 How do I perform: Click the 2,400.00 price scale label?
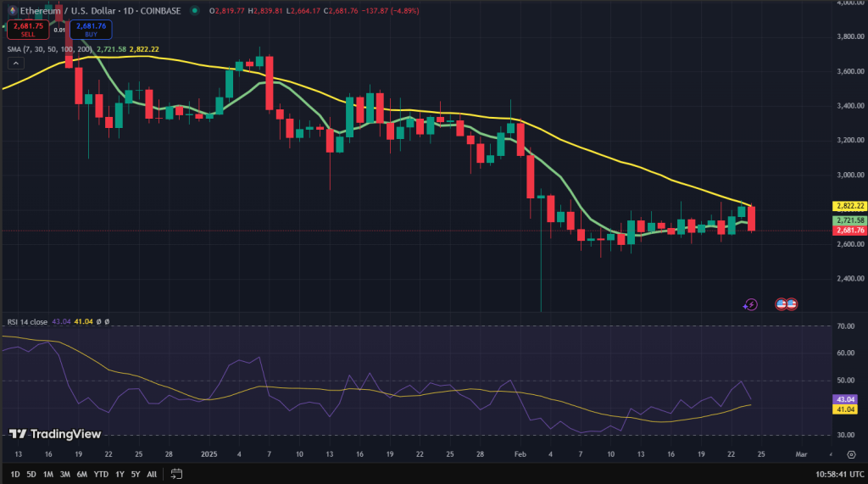tap(850, 279)
